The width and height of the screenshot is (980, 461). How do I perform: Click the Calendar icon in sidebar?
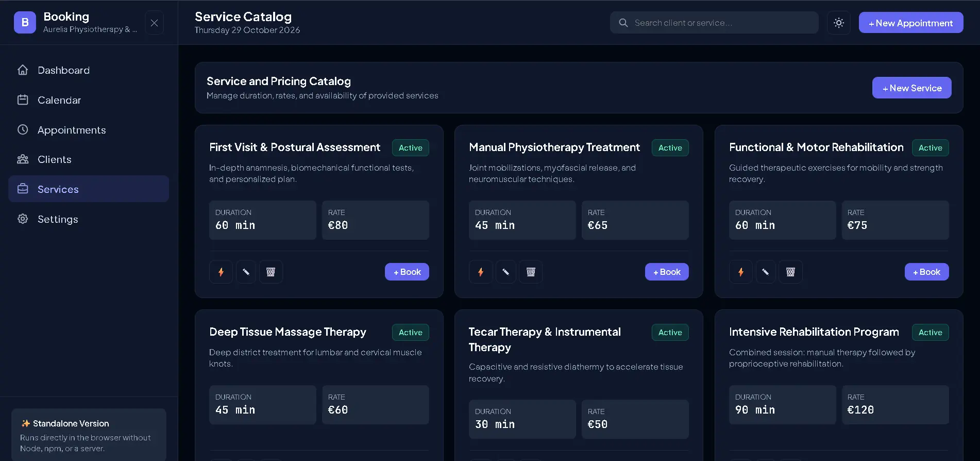(x=23, y=100)
